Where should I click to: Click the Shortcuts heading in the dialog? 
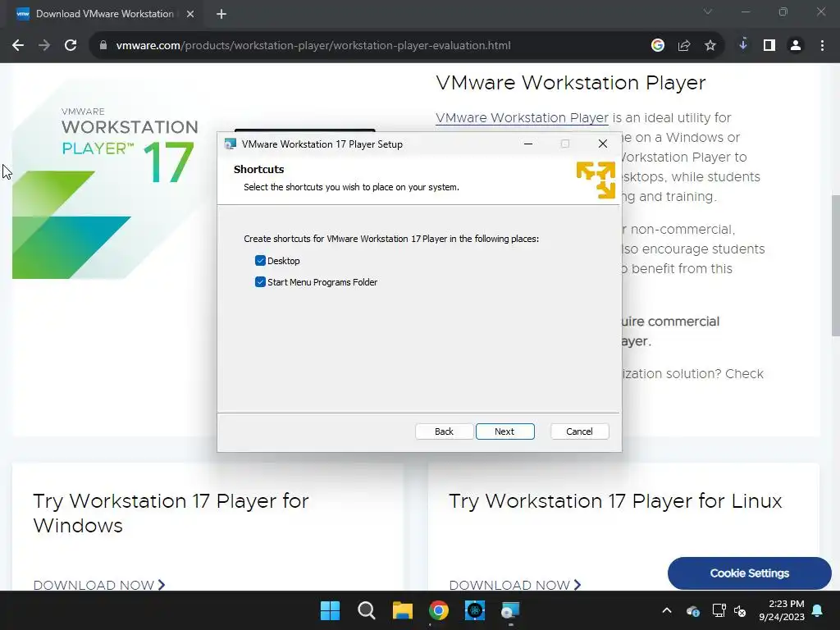(x=258, y=169)
